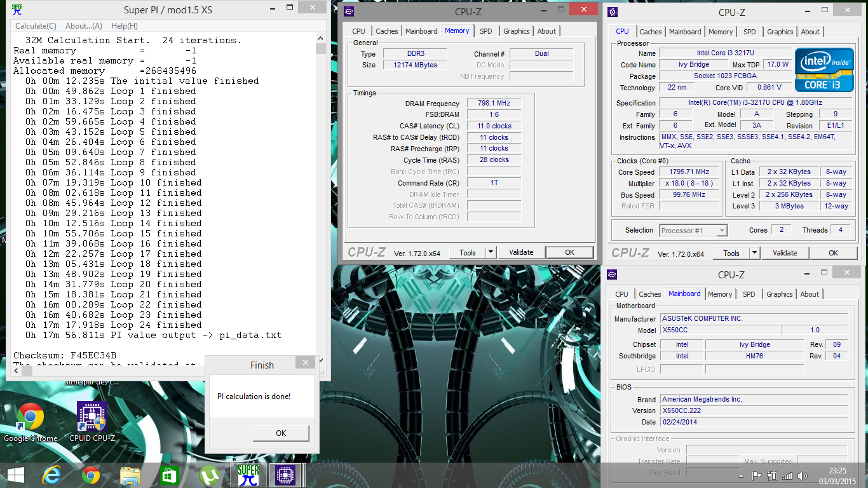
Task: Click the Super PI vertical scrollbar thumb
Action: click(321, 48)
